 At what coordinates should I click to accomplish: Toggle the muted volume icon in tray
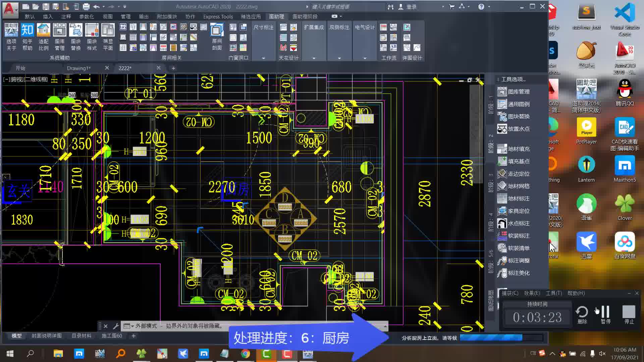coord(602,353)
